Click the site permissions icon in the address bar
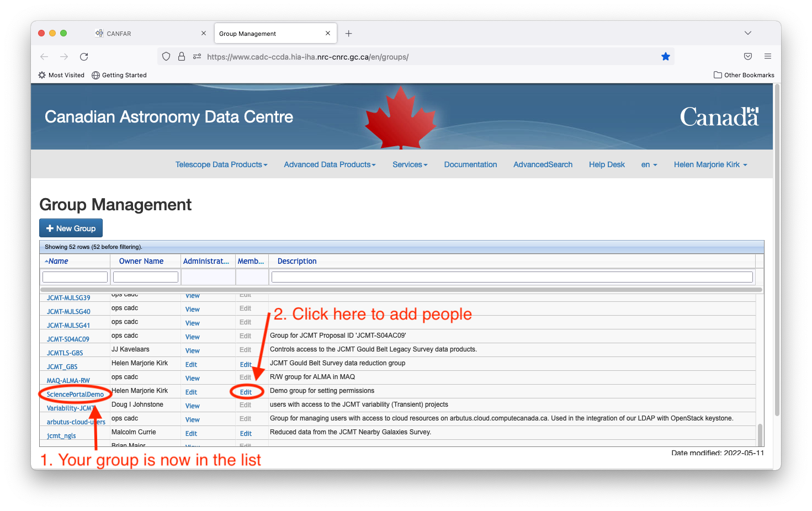This screenshot has width=812, height=511. coord(197,56)
